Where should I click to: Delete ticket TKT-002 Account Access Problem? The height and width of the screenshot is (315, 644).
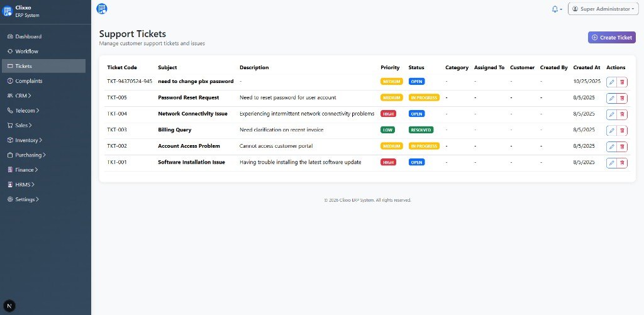[622, 146]
